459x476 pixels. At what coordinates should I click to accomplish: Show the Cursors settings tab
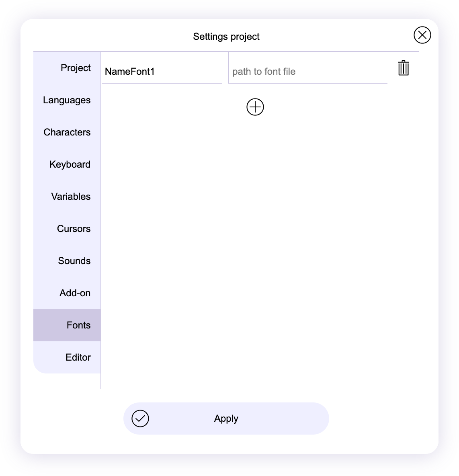tap(74, 229)
